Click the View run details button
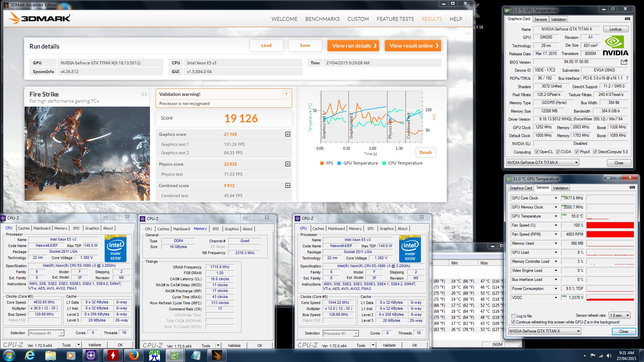The width and height of the screenshot is (644, 362). point(353,46)
